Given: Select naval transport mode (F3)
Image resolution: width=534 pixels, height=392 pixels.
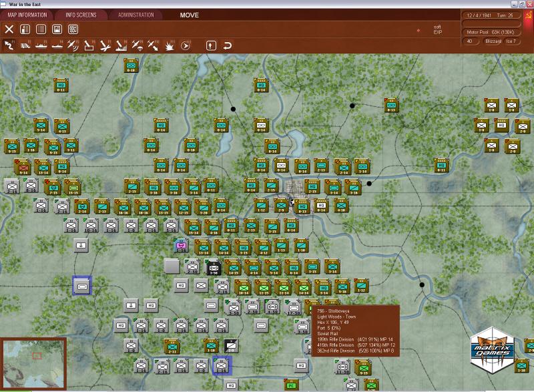Looking at the screenshot, I should point(40,47).
